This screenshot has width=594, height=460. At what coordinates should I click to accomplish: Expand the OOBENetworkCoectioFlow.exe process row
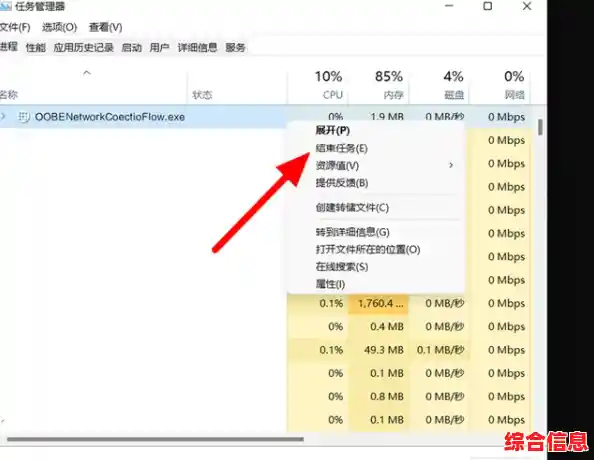(3, 117)
